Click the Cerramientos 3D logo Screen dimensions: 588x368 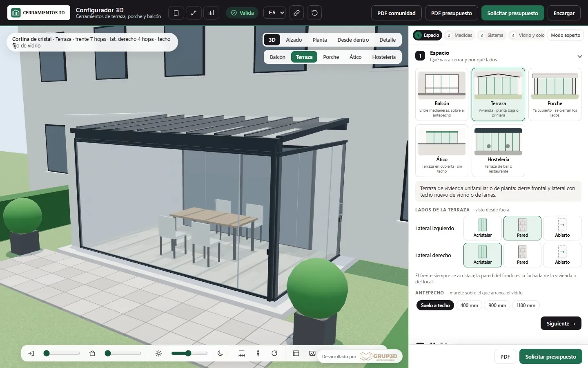pyautogui.click(x=39, y=13)
